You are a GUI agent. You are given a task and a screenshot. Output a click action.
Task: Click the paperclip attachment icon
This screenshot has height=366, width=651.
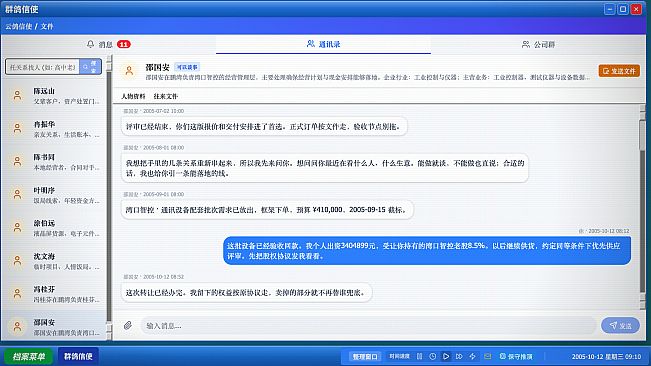point(128,325)
